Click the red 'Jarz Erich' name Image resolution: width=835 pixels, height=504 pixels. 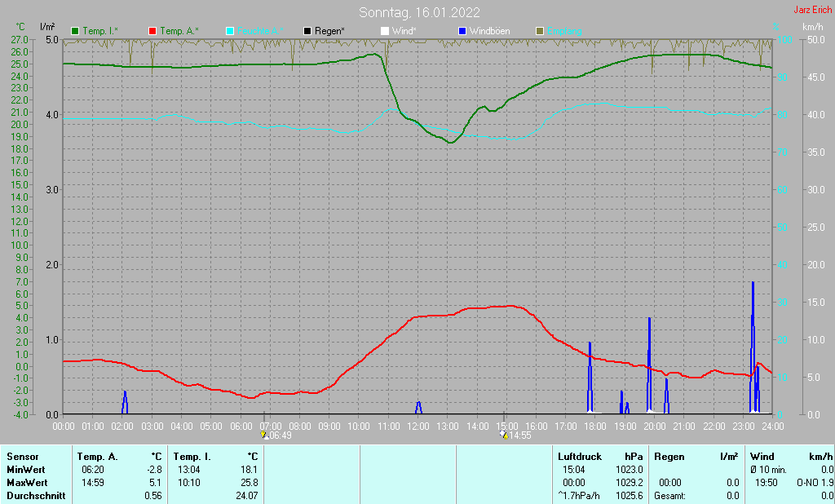pos(813,10)
